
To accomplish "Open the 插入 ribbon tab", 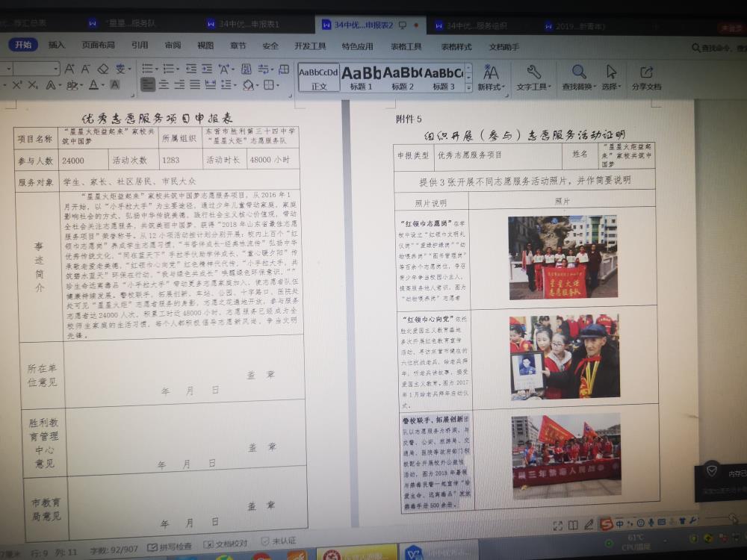I will point(56,45).
